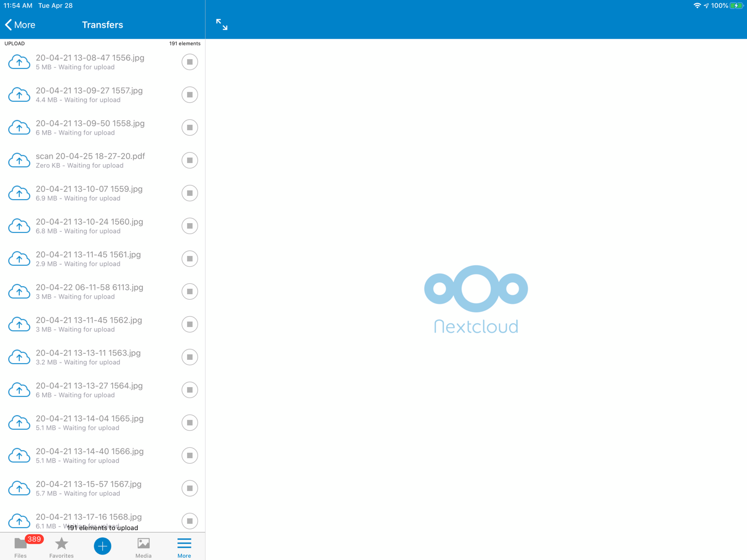Screen dimensions: 747x560
Task: Go back to More menu
Action: click(20, 25)
